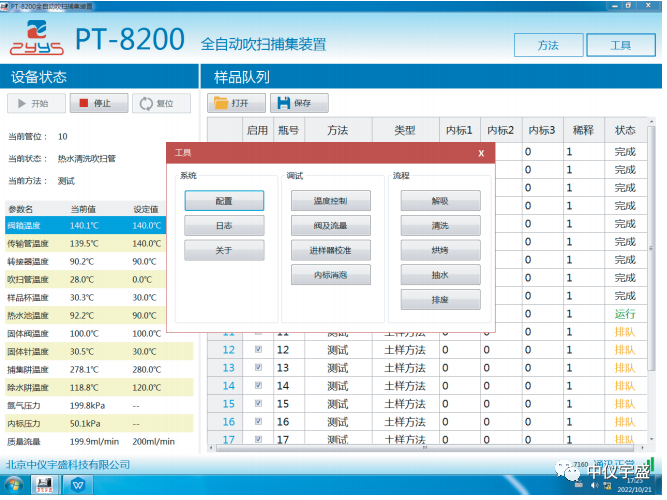Click the floppy disk taskbar app icon

click(45, 485)
